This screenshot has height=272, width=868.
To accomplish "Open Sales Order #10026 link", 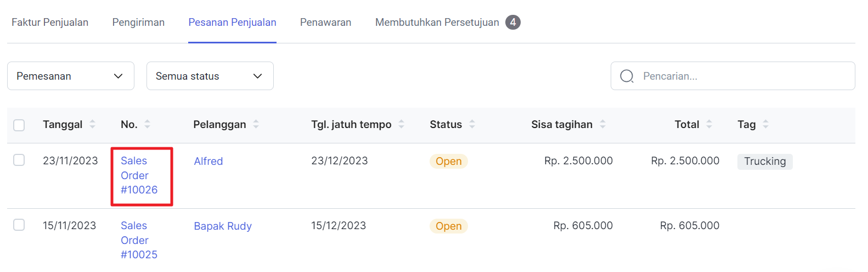I will (x=139, y=175).
